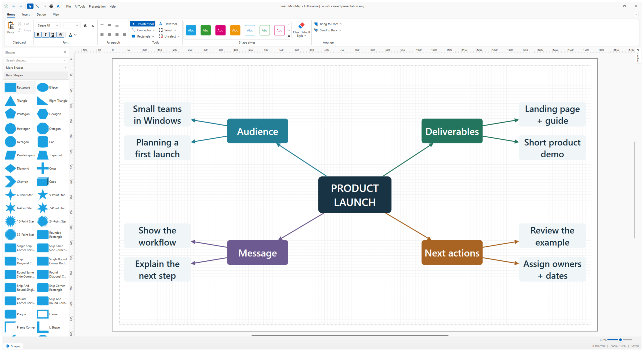Increase font size with the larger A icon

point(85,25)
